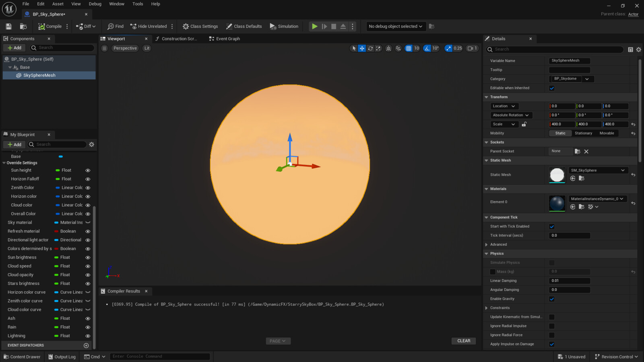The image size is (644, 362).
Task: Lock the Scale ratio
Action: click(x=524, y=124)
